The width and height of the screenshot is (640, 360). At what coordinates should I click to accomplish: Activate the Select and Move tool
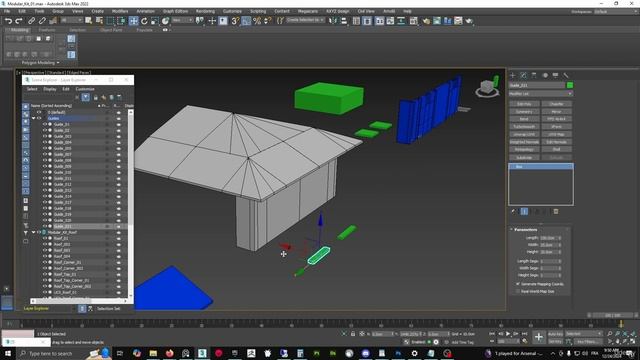click(x=133, y=21)
